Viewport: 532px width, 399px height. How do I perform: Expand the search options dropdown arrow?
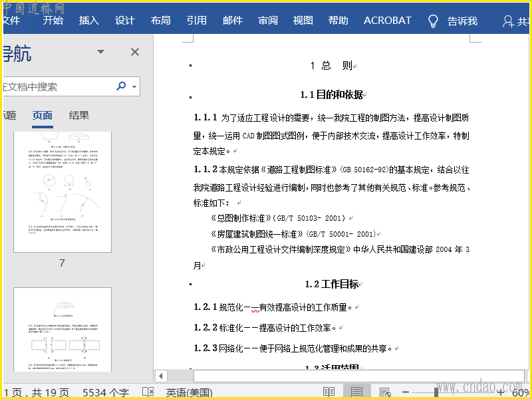click(x=134, y=86)
